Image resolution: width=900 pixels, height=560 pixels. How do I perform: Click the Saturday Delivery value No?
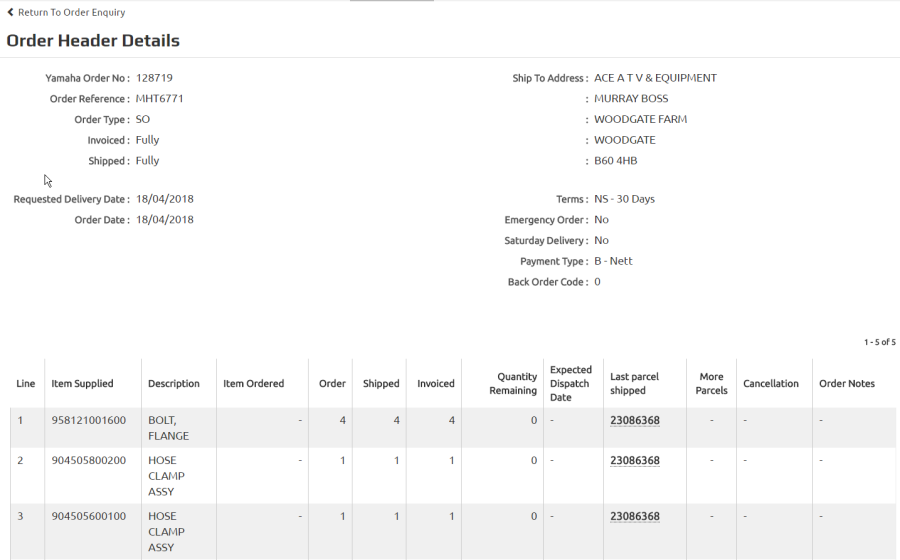click(602, 240)
